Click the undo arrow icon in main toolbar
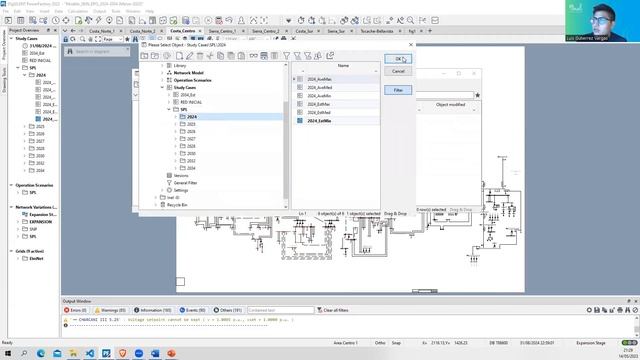This screenshot has height=360, width=640. click(229, 20)
